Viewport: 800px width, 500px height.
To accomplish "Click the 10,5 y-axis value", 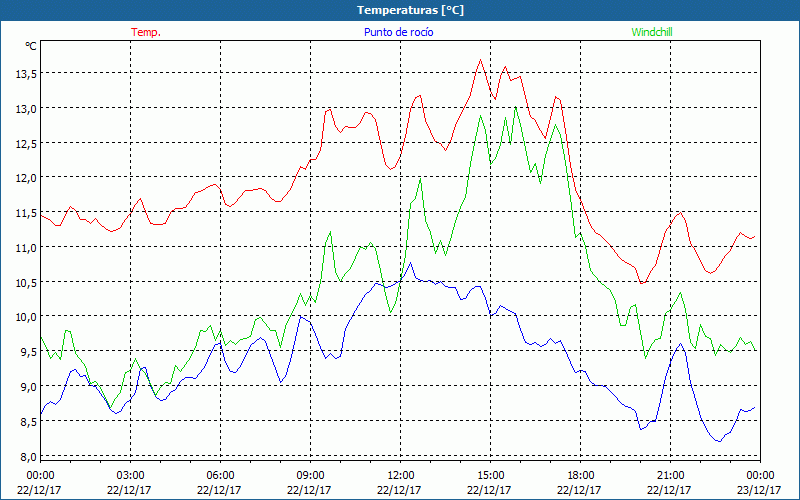I will click(26, 282).
